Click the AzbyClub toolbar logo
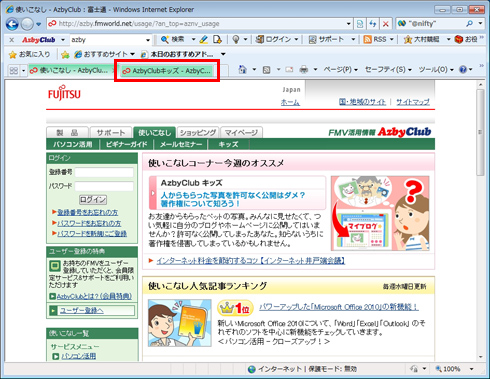Image resolution: width=490 pixels, height=379 pixels. (39, 40)
